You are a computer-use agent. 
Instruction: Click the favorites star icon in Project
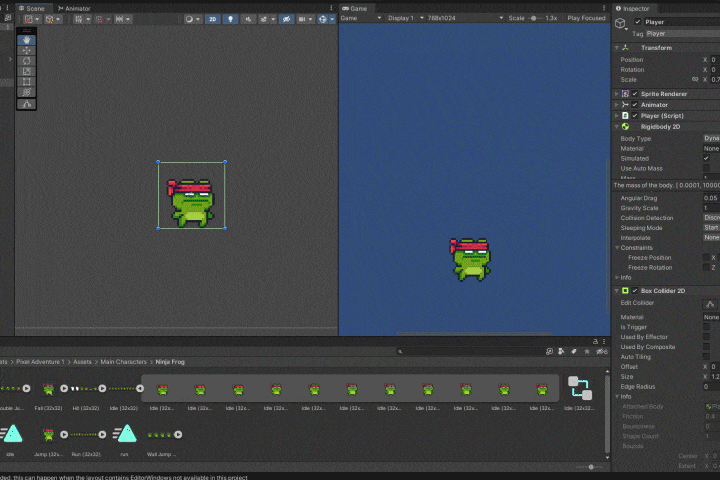(x=587, y=351)
